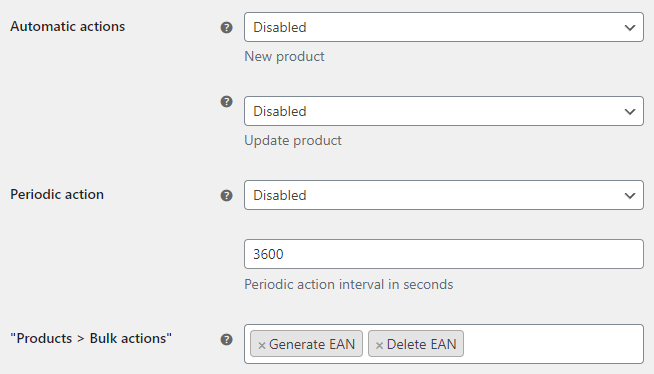Screen dimensions: 654x374
Task: Open the New product automatic action dropdown
Action: coord(444,27)
